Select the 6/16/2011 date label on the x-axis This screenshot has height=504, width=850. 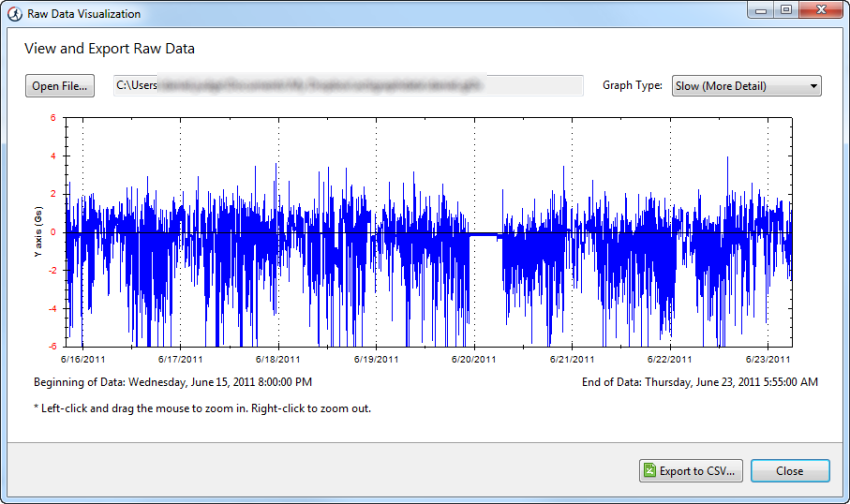(x=83, y=358)
